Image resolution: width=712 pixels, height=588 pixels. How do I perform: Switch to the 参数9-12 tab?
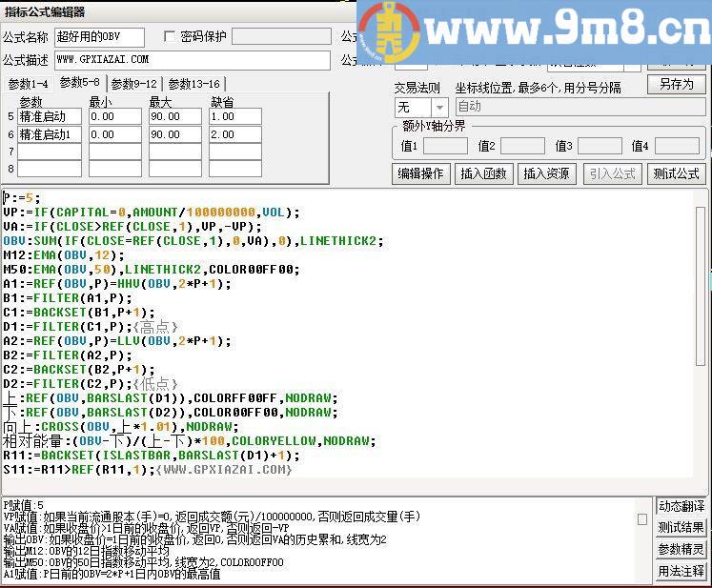click(134, 84)
